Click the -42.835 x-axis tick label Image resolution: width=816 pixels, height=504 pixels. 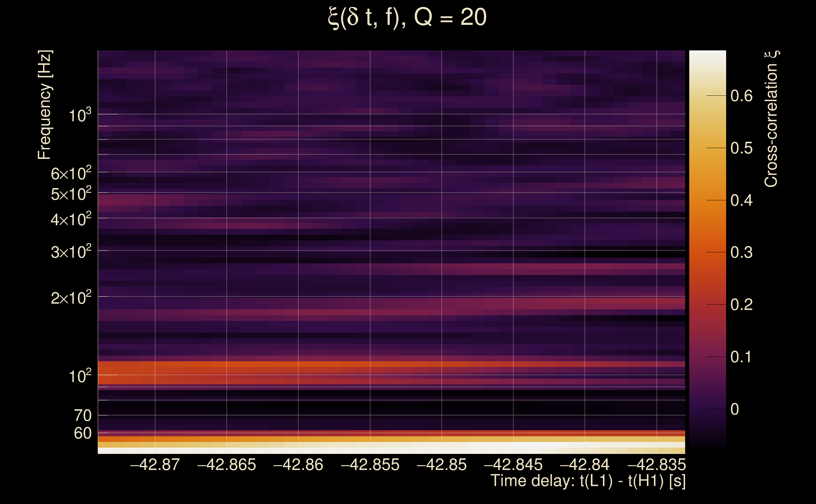point(656,465)
